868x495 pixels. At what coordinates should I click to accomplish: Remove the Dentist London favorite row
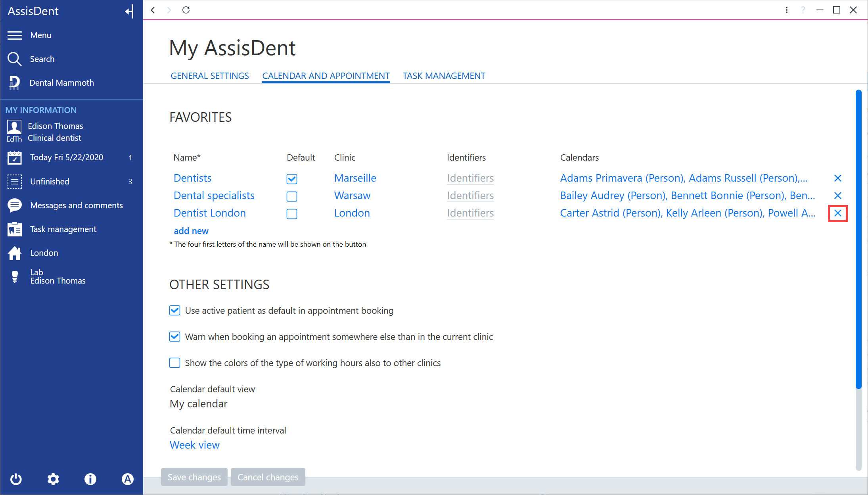coord(838,213)
